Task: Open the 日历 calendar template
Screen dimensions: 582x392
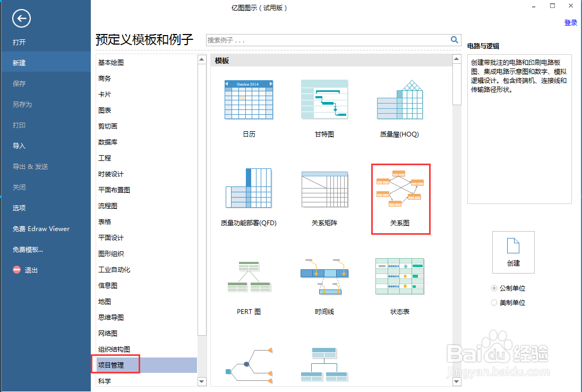Action: pos(249,100)
